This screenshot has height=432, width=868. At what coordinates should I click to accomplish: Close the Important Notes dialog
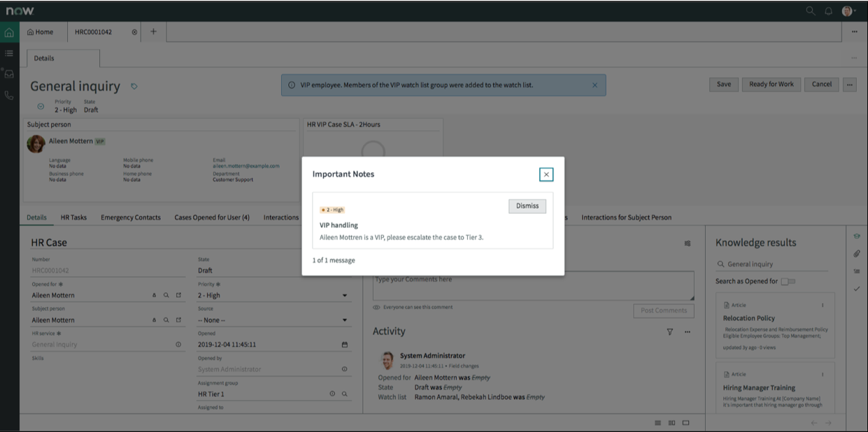coord(546,174)
